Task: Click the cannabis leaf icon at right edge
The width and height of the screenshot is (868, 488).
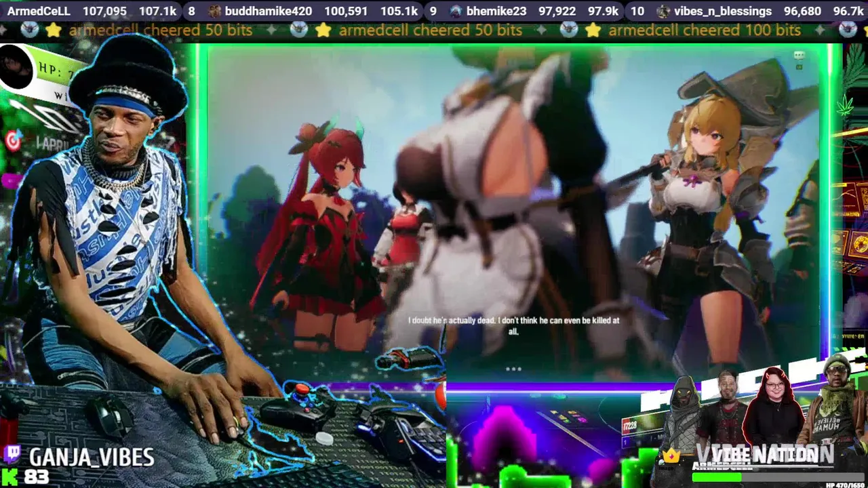Action: point(845,105)
